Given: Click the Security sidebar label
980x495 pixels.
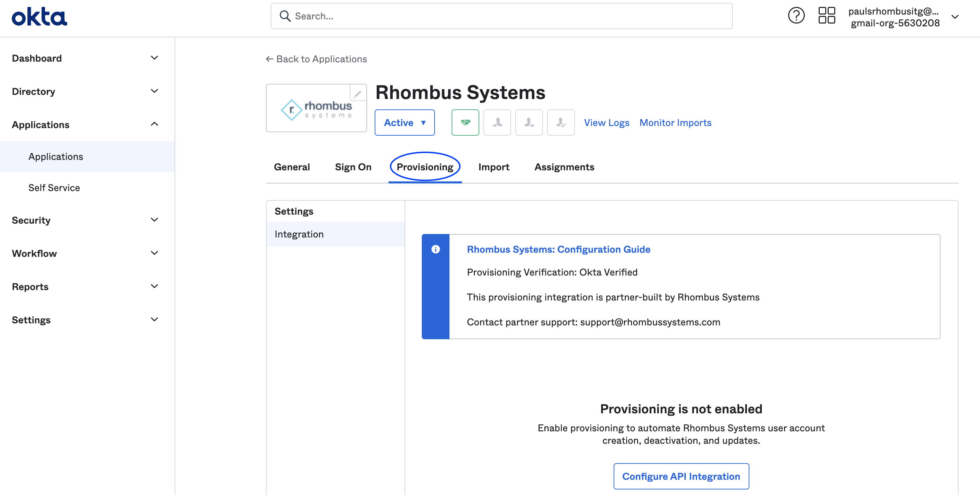Looking at the screenshot, I should point(31,220).
